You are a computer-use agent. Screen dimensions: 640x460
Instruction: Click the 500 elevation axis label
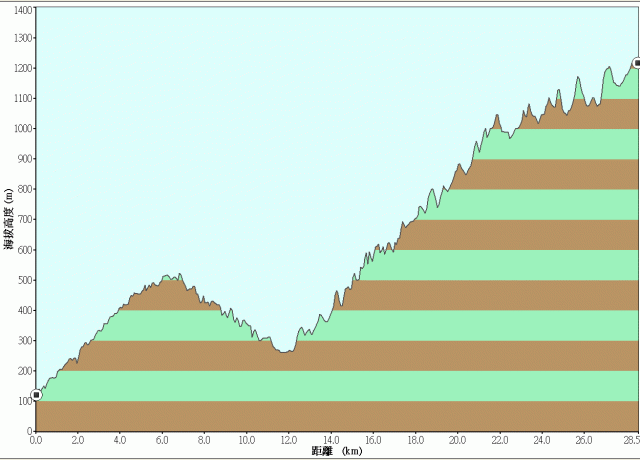[x=25, y=280]
